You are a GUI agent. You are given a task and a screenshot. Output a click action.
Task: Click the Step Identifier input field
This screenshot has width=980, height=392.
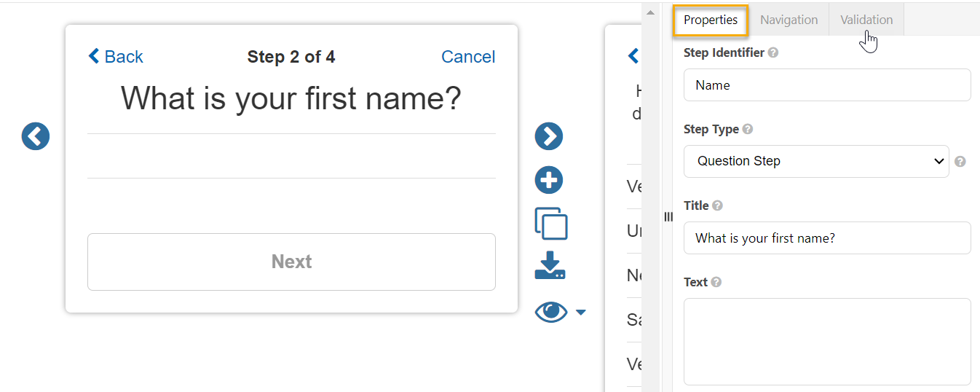[x=826, y=85]
